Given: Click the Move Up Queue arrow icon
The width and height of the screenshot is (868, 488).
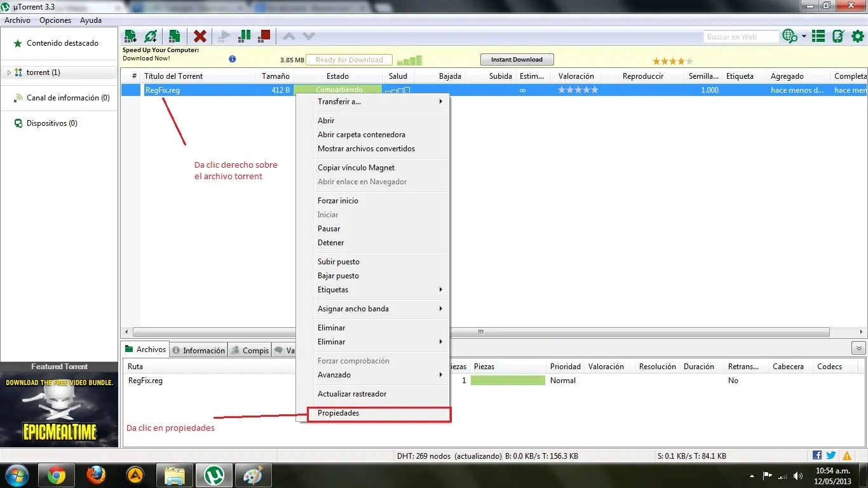Looking at the screenshot, I should click(x=288, y=36).
